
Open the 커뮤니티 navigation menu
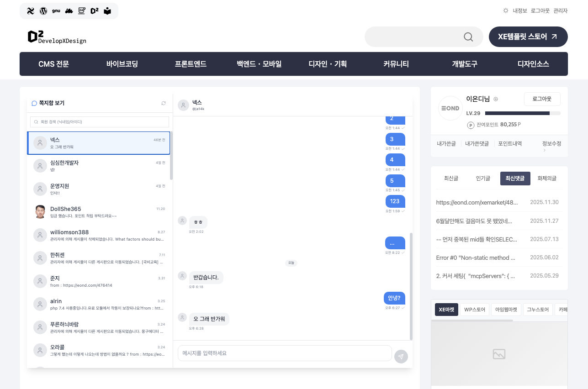(x=396, y=64)
